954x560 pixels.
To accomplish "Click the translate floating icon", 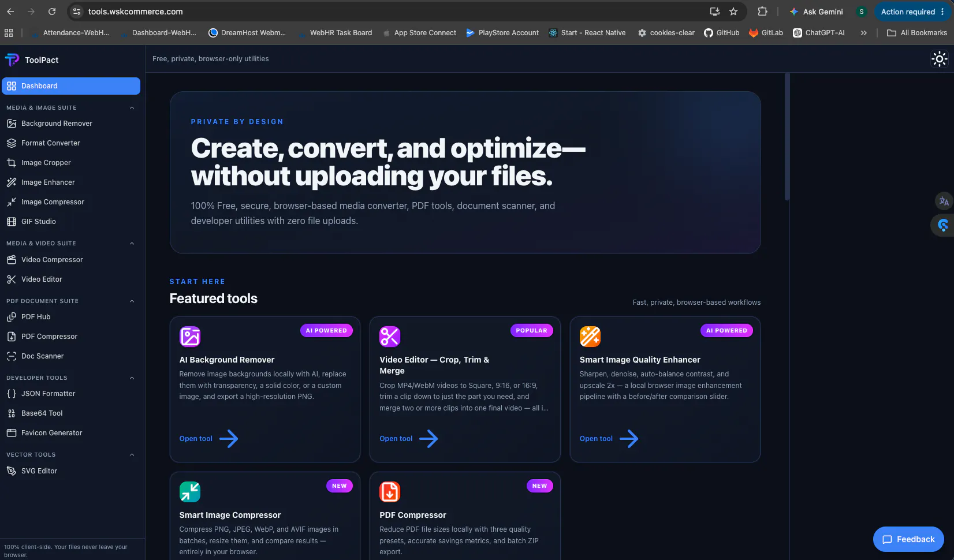I will (944, 201).
